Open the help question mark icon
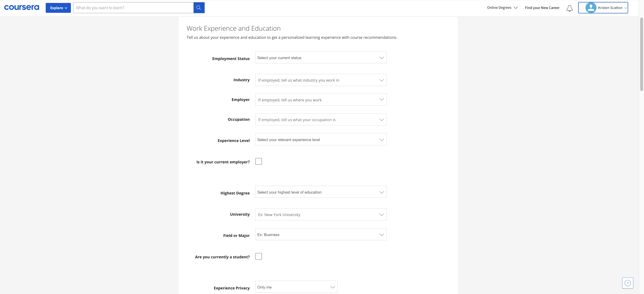Viewport: 644px width, 294px height. tap(627, 283)
